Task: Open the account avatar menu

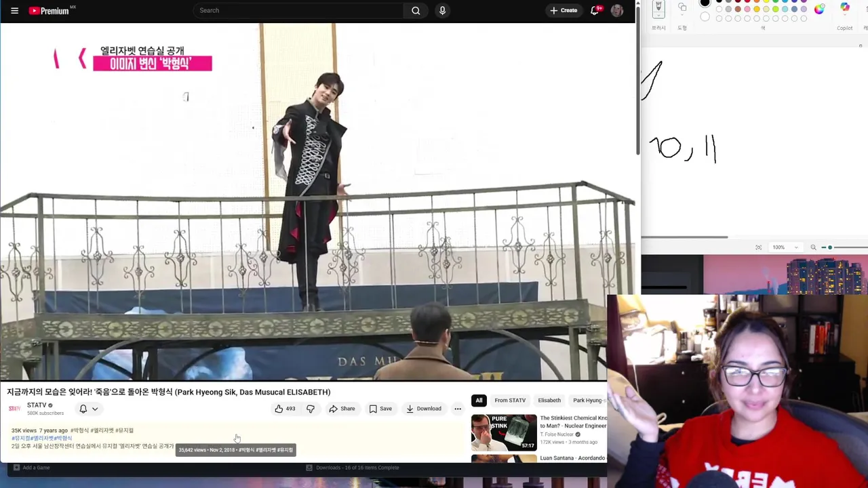Action: coord(617,10)
